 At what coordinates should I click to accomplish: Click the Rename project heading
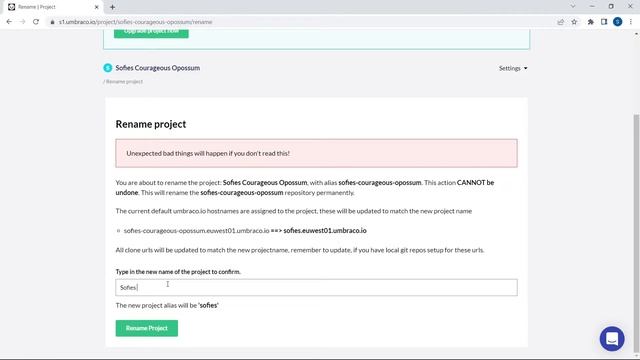pyautogui.click(x=151, y=124)
